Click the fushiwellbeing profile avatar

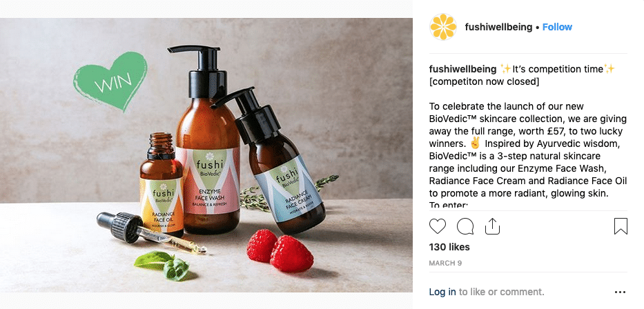click(442, 27)
